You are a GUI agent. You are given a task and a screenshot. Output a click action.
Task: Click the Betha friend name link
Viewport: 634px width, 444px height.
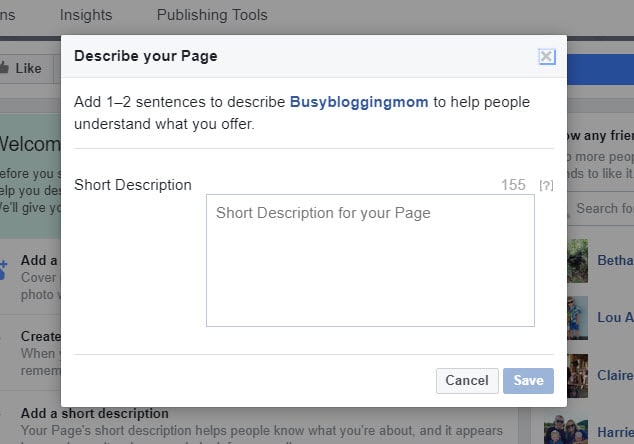pos(615,260)
